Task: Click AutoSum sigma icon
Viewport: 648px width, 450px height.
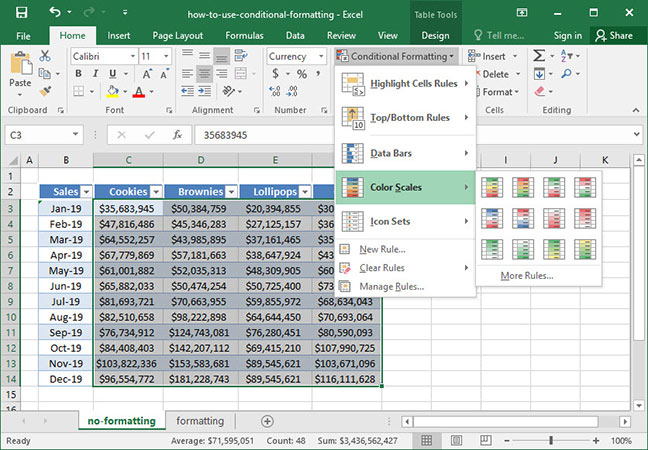Action: click(x=539, y=56)
